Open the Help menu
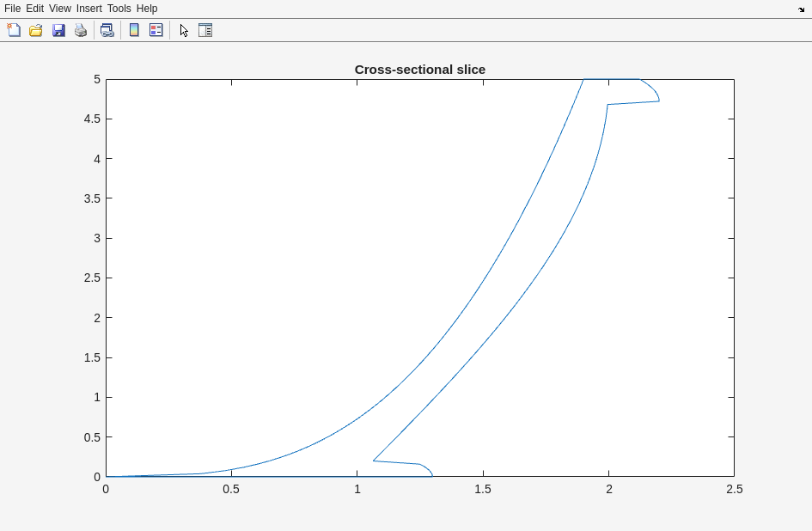Screen dimensions: 812x531 147,9
